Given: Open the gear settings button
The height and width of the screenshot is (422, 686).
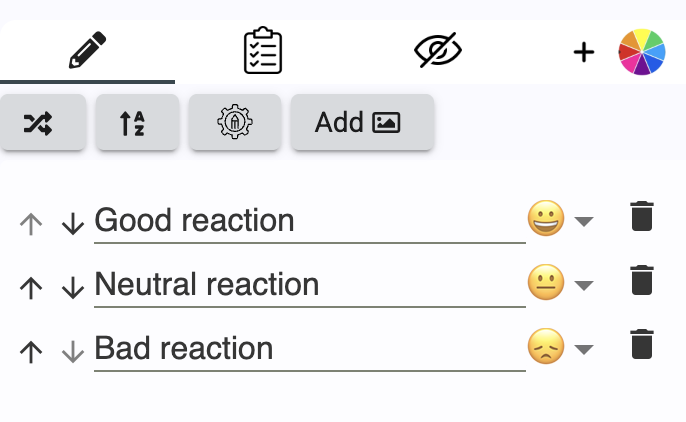Looking at the screenshot, I should (x=234, y=122).
